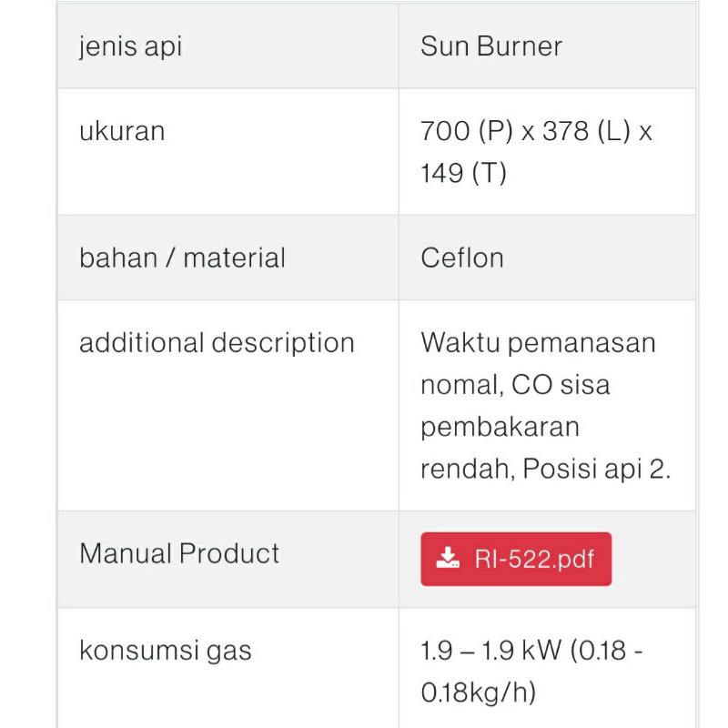Screen dimensions: 728x728
Task: Click the 'ukuran' row label
Action: [x=122, y=131]
